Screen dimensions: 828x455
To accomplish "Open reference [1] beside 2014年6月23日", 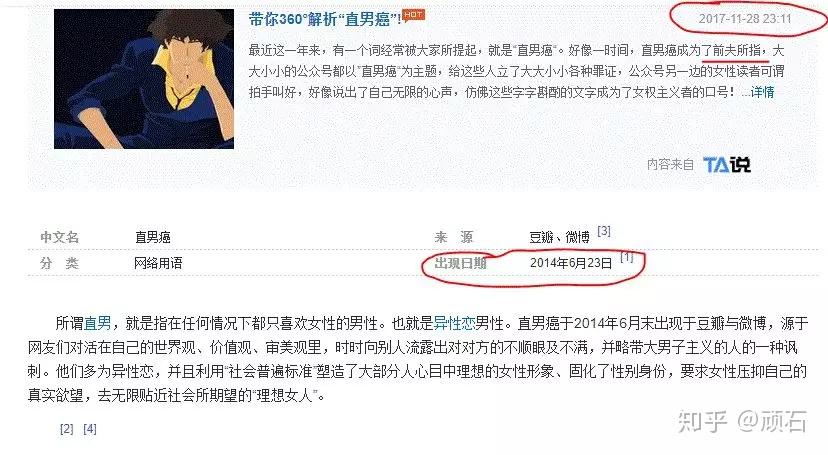I will coord(626,257).
